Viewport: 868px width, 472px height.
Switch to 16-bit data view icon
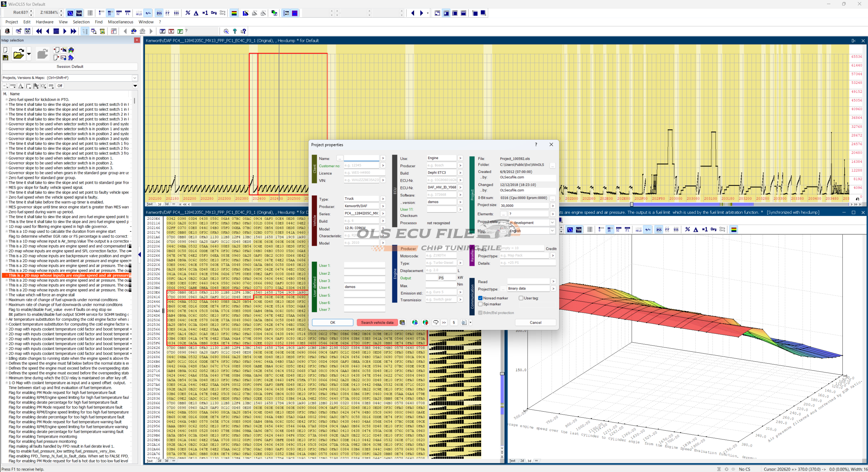[110, 13]
